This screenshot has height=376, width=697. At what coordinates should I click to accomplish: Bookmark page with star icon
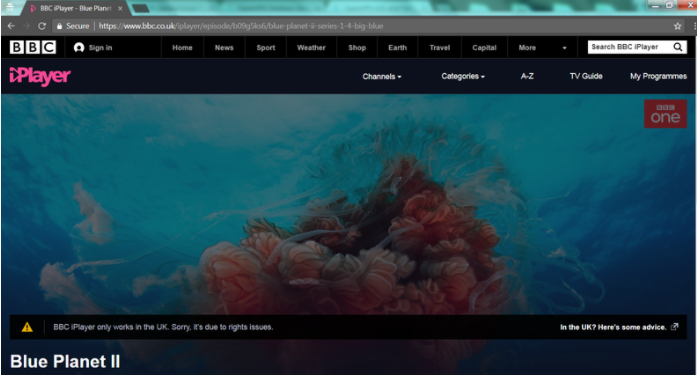677,26
